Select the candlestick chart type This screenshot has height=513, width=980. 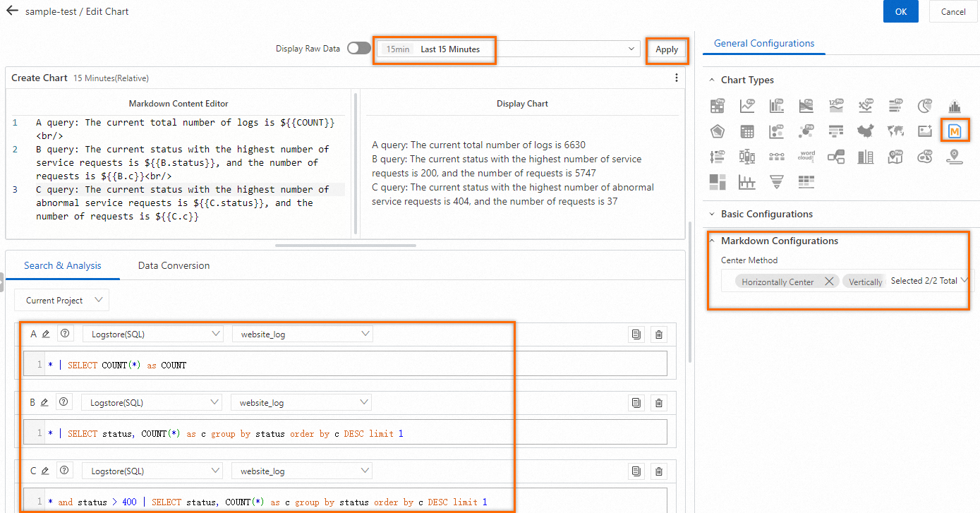[x=747, y=157]
